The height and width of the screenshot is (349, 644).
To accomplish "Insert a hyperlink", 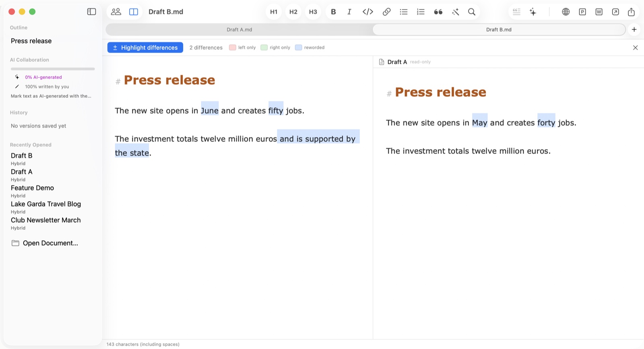I will [x=386, y=12].
